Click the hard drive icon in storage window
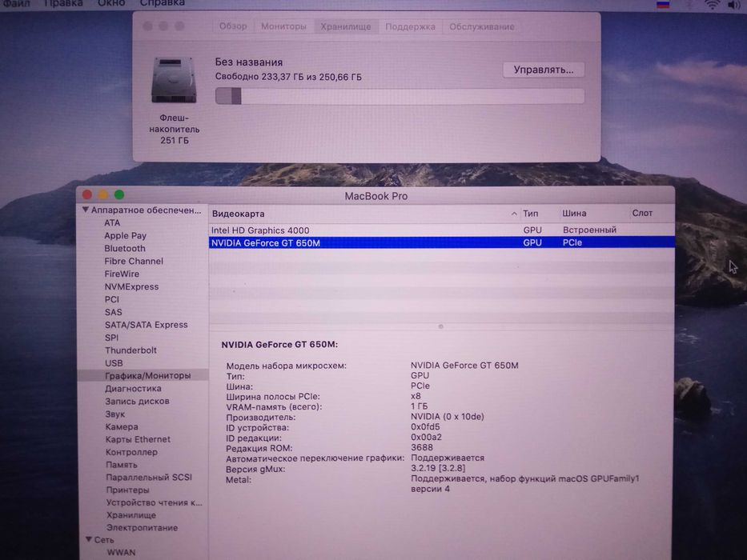Screen dimensions: 747x560 pyautogui.click(x=174, y=80)
